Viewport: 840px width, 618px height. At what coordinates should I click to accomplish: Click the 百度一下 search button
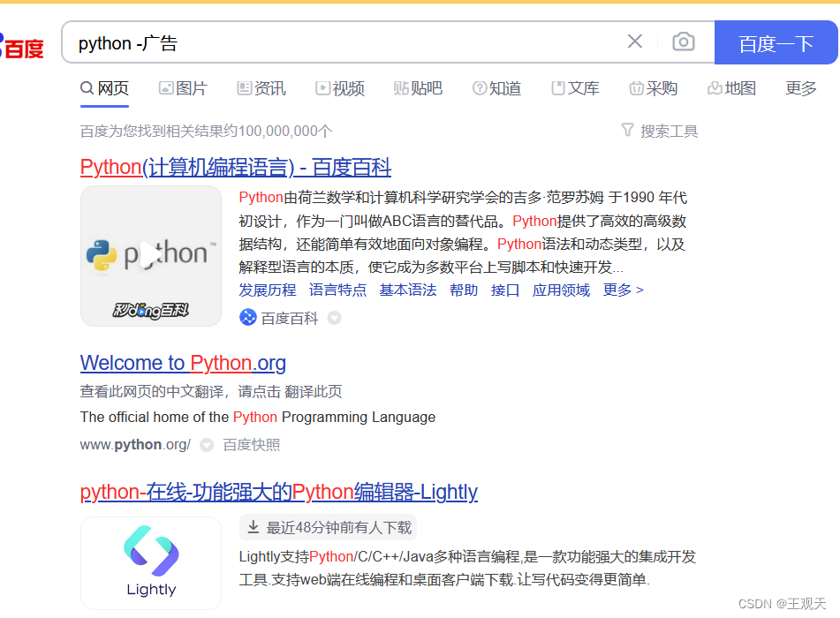(776, 43)
